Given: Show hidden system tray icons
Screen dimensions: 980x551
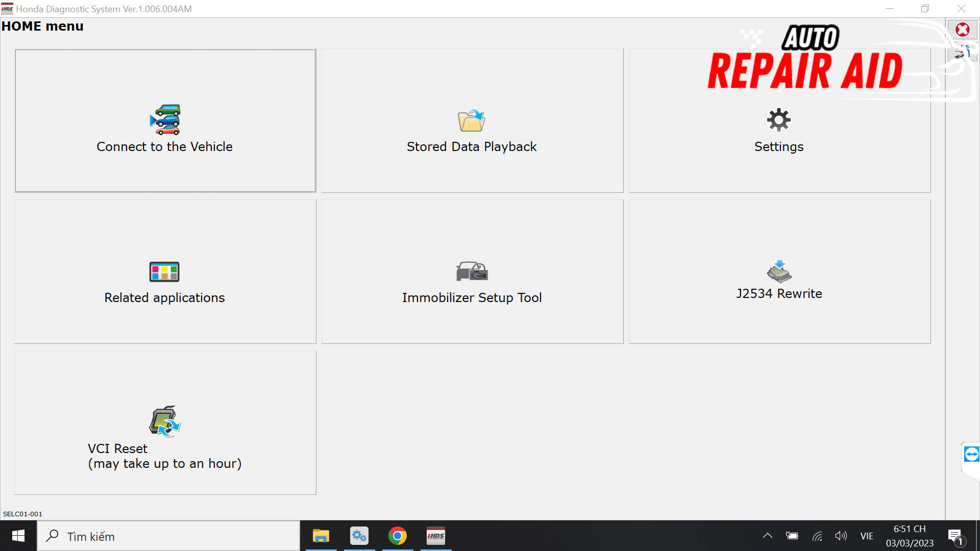Looking at the screenshot, I should 768,536.
